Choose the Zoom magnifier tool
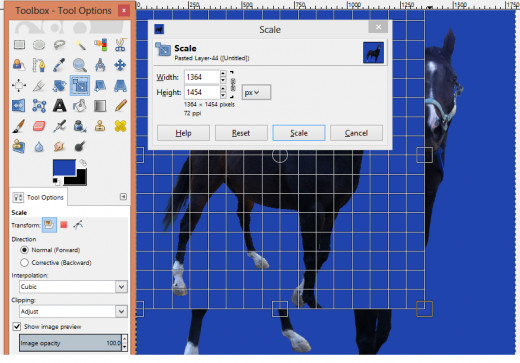 point(80,65)
